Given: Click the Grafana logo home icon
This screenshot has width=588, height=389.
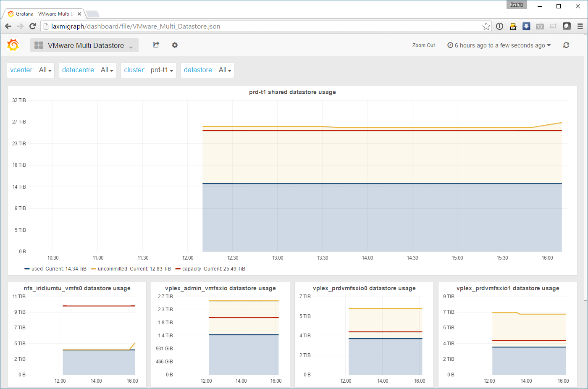Looking at the screenshot, I should pyautogui.click(x=13, y=45).
